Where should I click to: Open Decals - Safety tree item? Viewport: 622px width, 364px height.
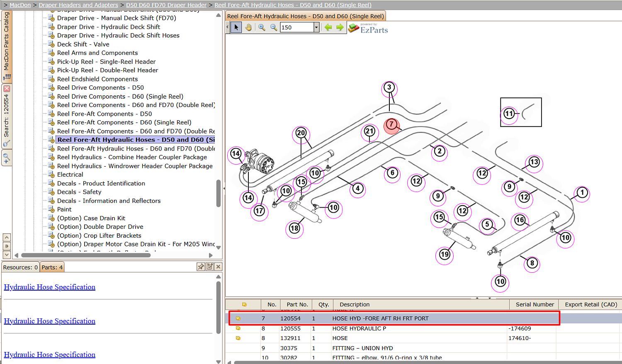pos(79,192)
